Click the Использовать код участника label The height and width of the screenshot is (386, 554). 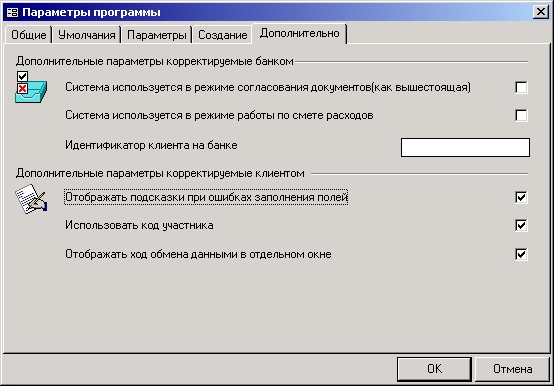(x=139, y=225)
